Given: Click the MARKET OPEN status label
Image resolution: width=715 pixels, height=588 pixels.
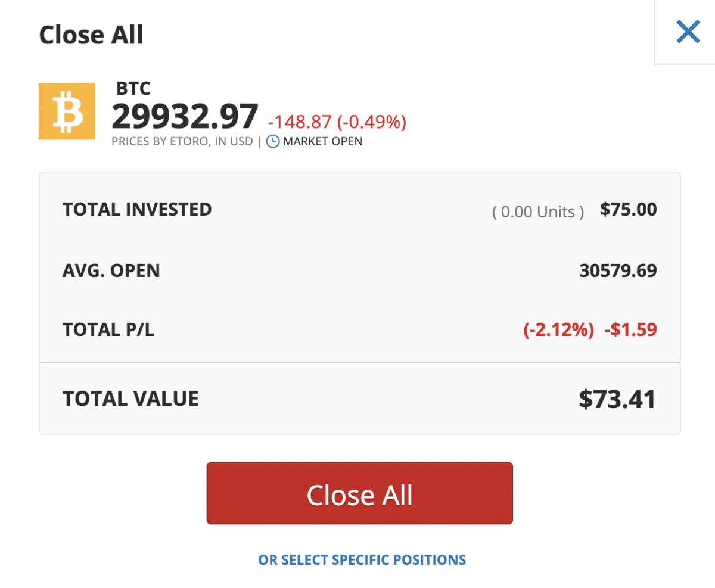Looking at the screenshot, I should coord(322,141).
